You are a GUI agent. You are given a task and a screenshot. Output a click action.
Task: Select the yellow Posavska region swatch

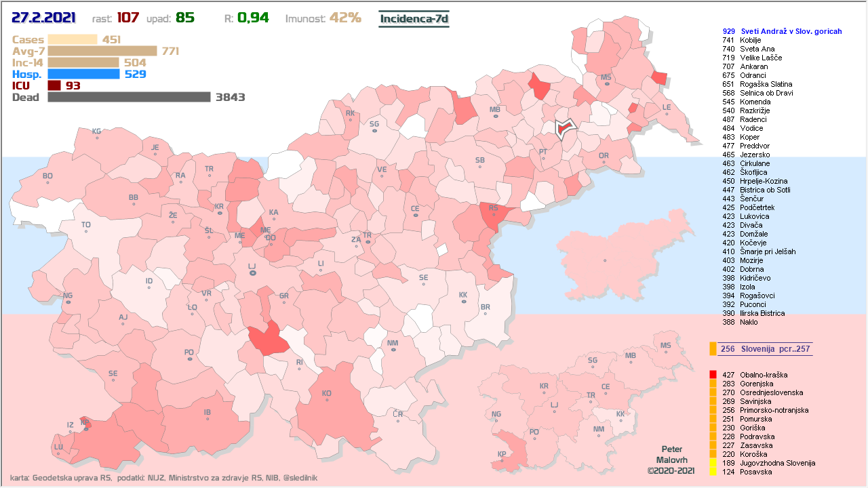[713, 472]
